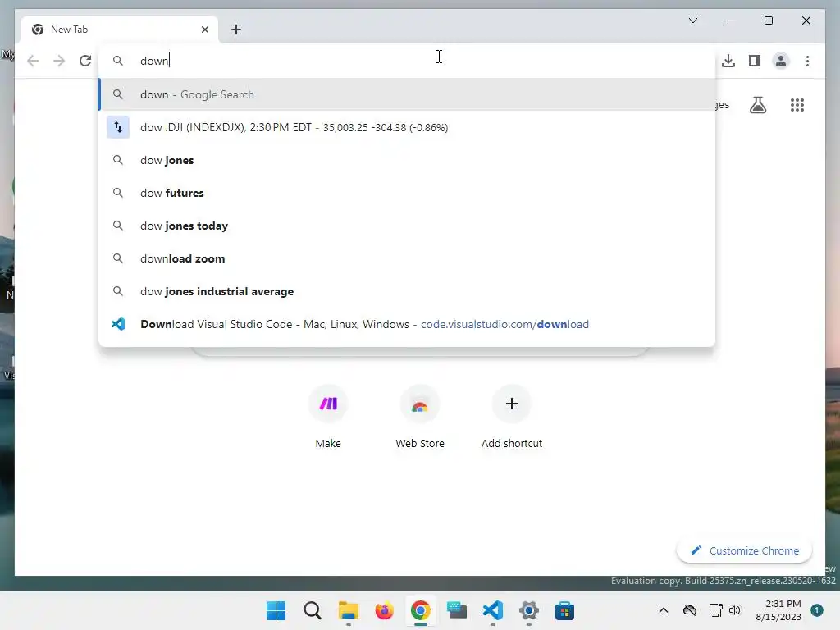Choose 'dow futures' suggestion
The height and width of the screenshot is (630, 840).
pyautogui.click(x=407, y=193)
